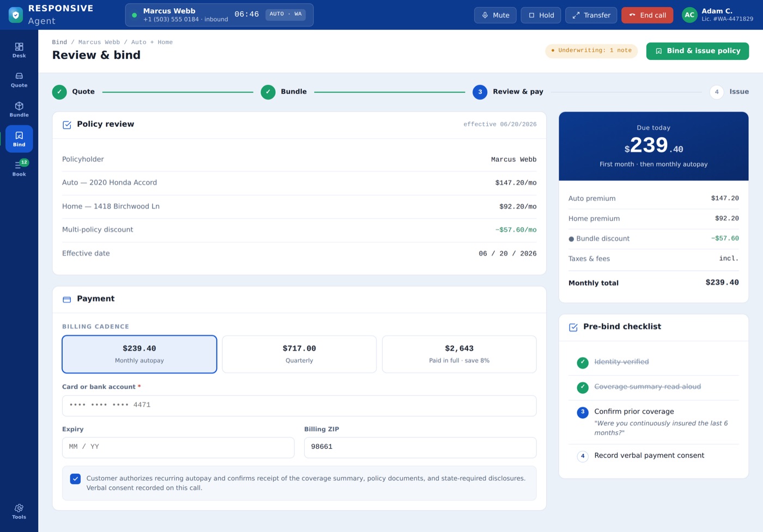This screenshot has width=763, height=532.
Task: Toggle the autopay authorization checkbox
Action: point(75,479)
